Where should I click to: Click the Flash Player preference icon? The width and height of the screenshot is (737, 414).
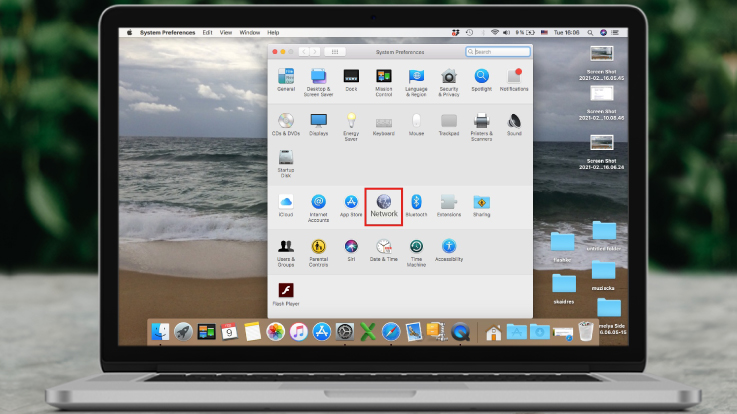click(x=286, y=292)
